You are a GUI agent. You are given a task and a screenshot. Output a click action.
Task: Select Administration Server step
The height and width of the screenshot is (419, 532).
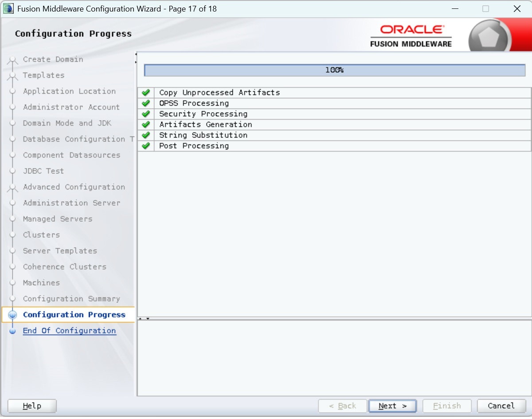pyautogui.click(x=72, y=203)
